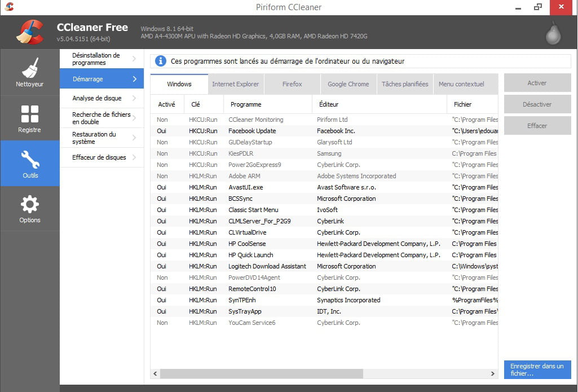
Task: Click chevron beside Restauration du système
Action: [134, 138]
